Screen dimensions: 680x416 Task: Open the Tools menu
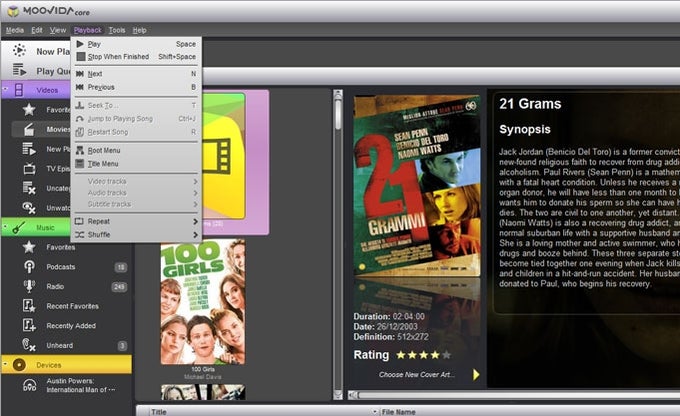point(117,30)
